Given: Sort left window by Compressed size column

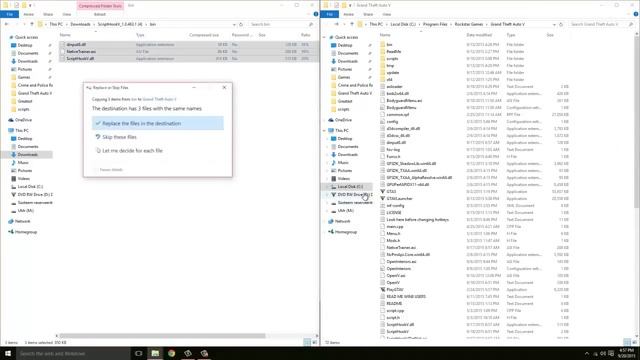Looking at the screenshot, I should pyautogui.click(x=204, y=35).
